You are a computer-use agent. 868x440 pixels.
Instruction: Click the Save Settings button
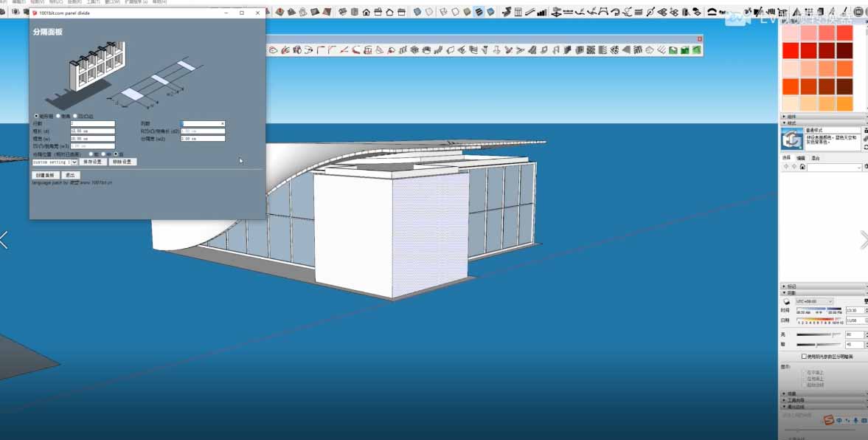[x=92, y=162]
